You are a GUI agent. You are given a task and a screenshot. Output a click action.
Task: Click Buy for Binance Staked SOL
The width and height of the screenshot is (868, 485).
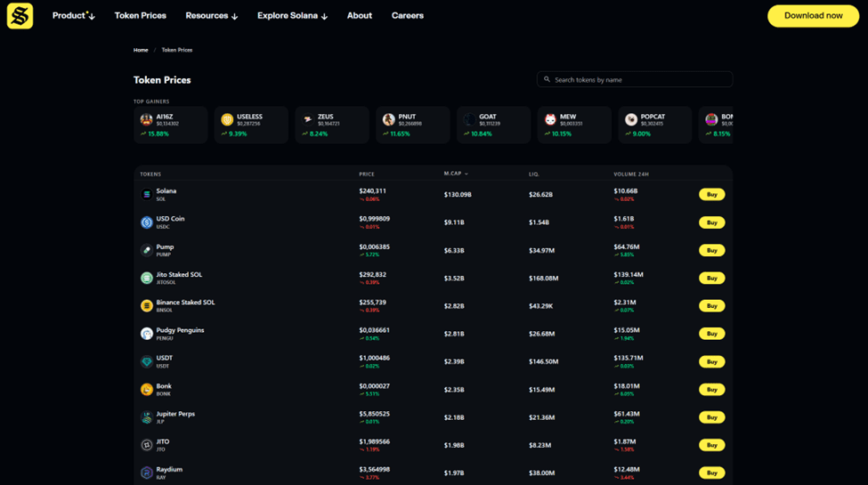tap(712, 305)
